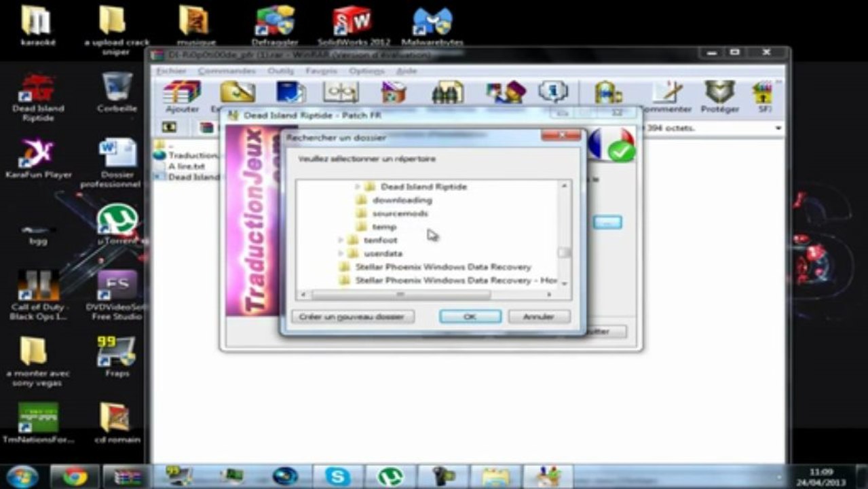Click the Chrome icon in the taskbar
This screenshot has width=868, height=489.
[75, 477]
